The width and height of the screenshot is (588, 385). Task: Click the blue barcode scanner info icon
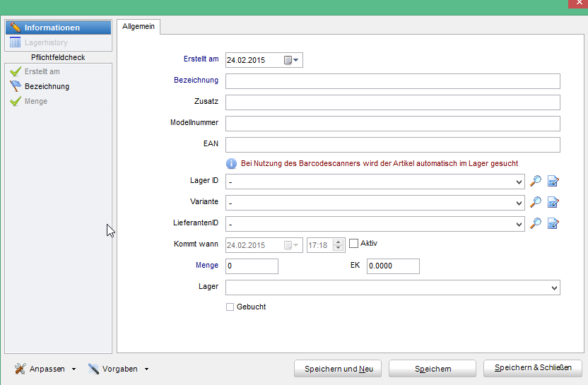click(x=231, y=163)
